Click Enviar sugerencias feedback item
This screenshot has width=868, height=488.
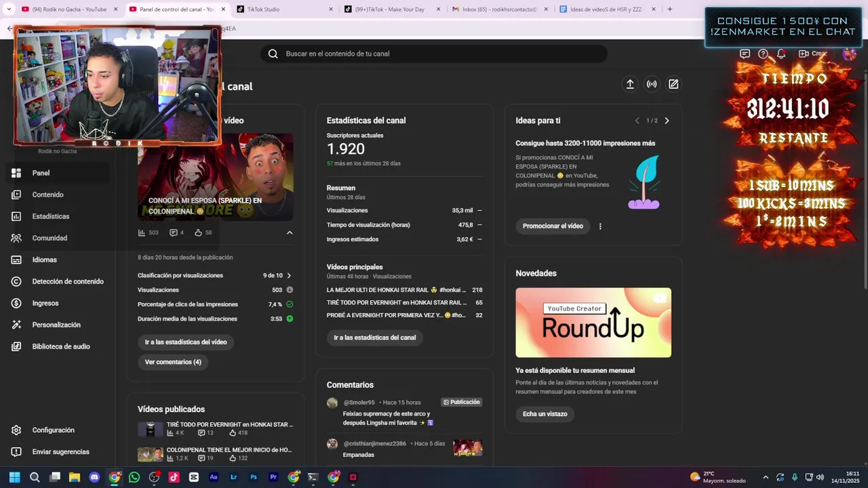(58, 451)
